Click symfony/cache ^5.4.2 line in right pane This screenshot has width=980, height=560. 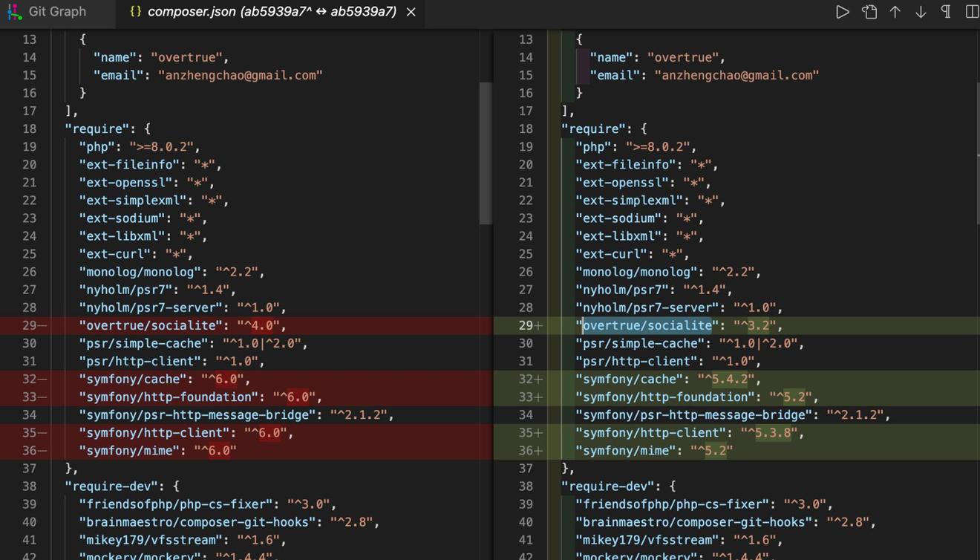668,379
